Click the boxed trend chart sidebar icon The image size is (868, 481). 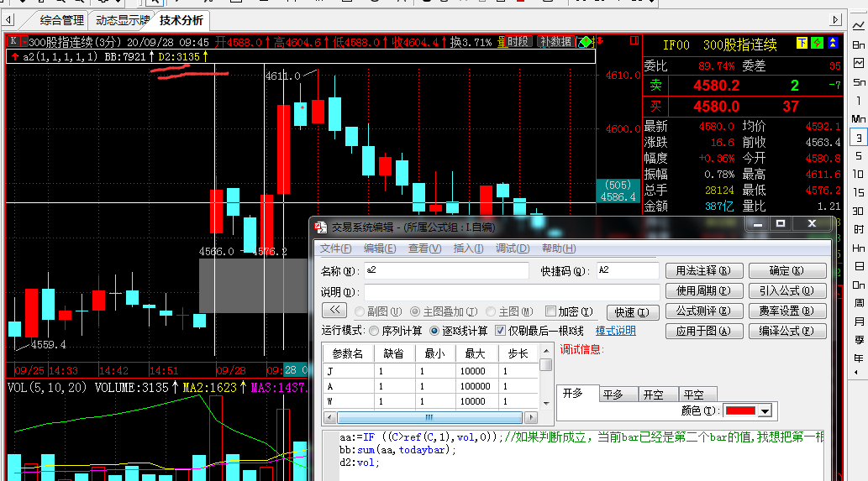(859, 63)
